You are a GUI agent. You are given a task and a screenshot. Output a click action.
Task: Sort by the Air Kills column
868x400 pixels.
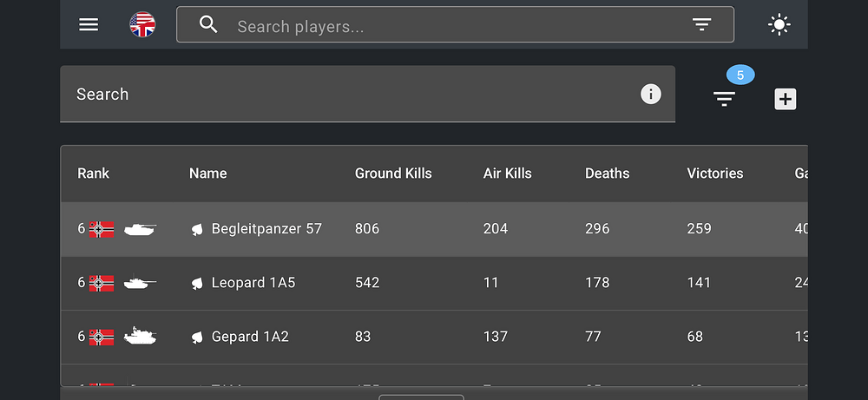[x=508, y=174]
